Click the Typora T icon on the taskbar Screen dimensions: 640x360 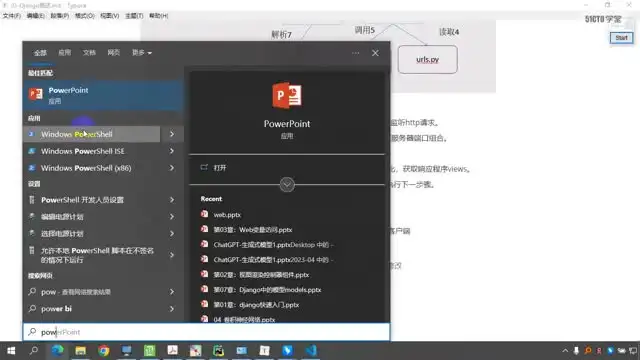click(x=264, y=351)
